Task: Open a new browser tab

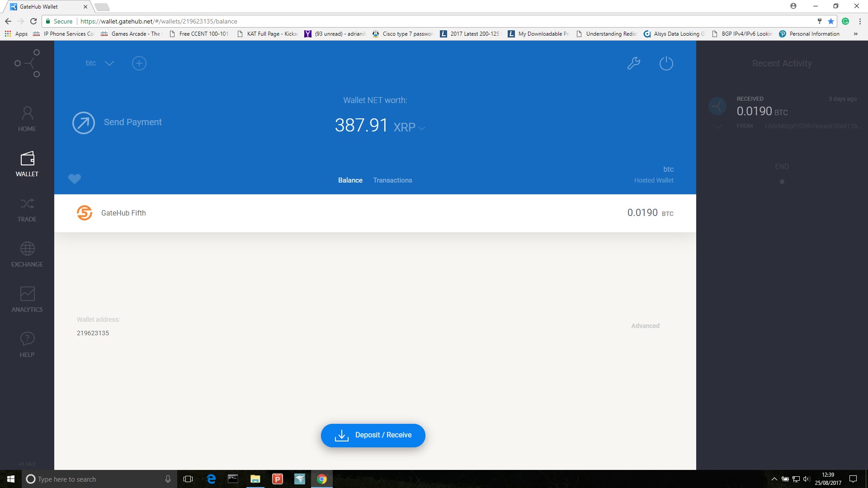Action: (102, 7)
